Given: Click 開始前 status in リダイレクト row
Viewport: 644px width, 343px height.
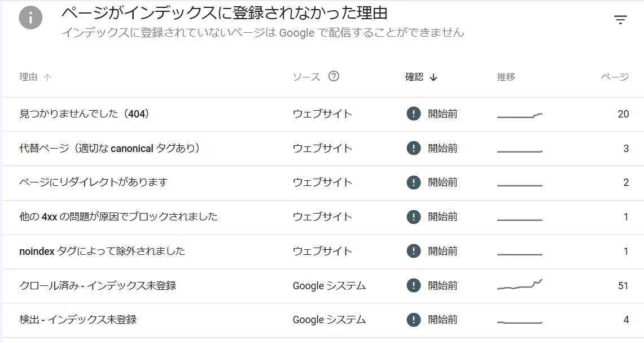Looking at the screenshot, I should coord(443,183).
